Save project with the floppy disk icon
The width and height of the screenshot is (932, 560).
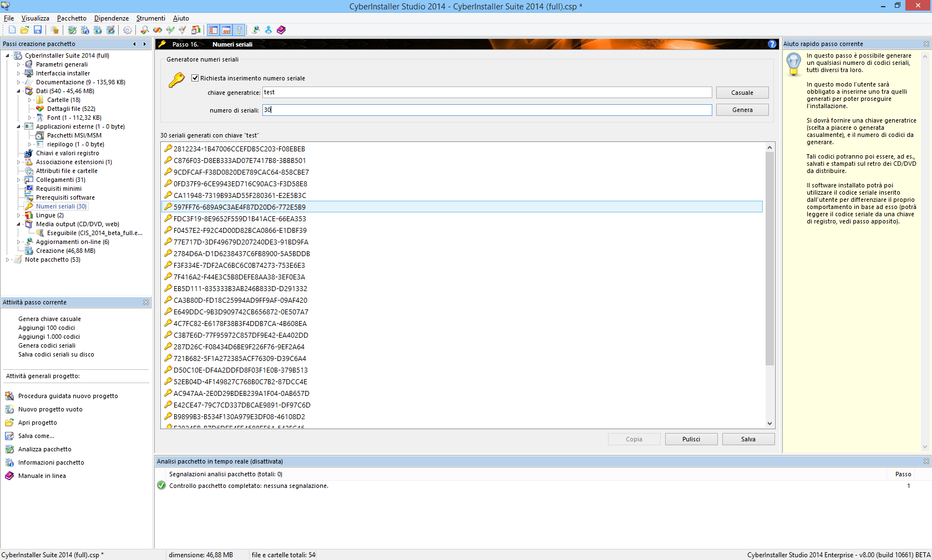38,30
